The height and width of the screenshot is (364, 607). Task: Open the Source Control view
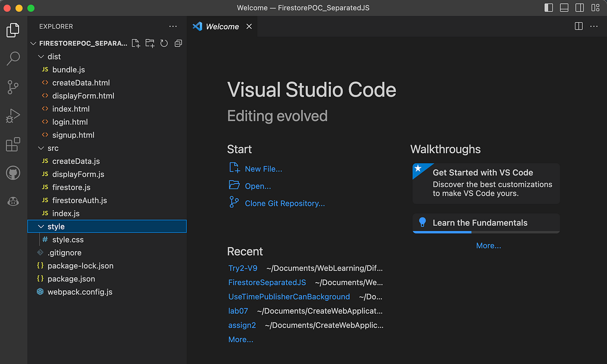[x=13, y=86]
